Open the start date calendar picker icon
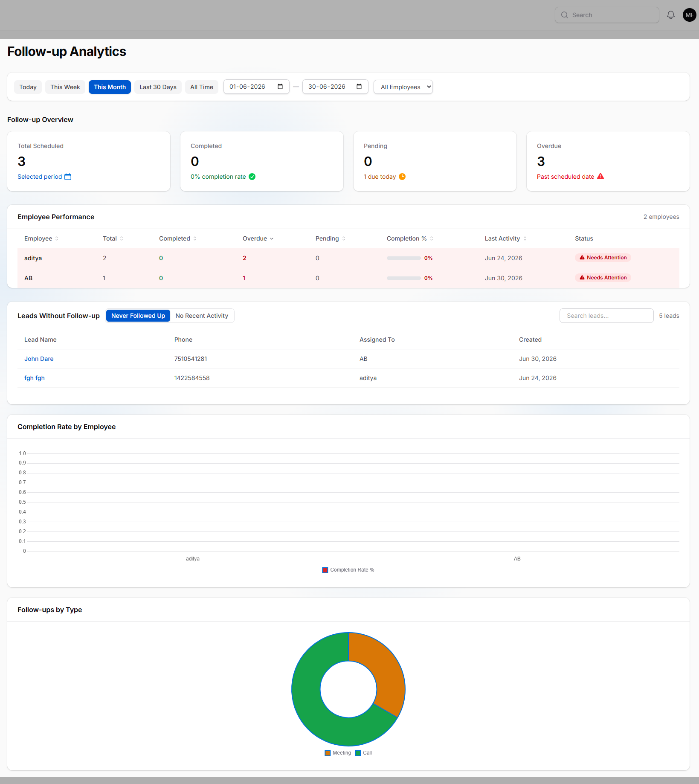This screenshot has height=784, width=699. click(280, 87)
